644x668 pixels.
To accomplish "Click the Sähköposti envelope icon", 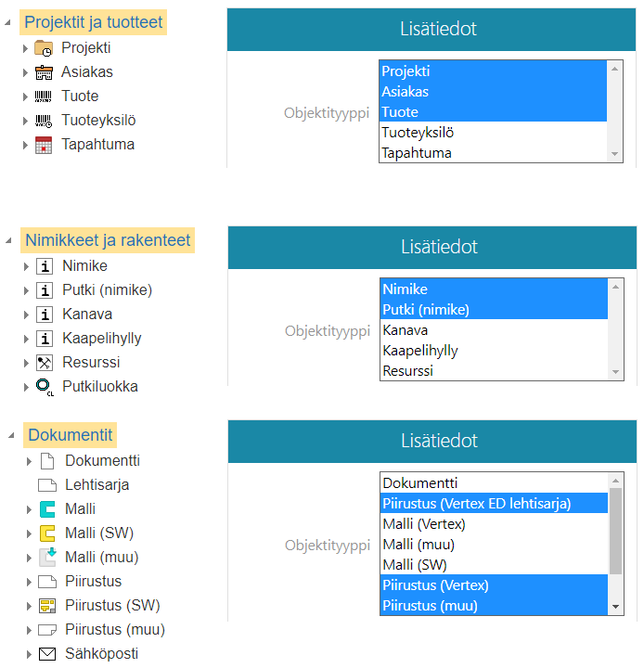I will click(47, 654).
